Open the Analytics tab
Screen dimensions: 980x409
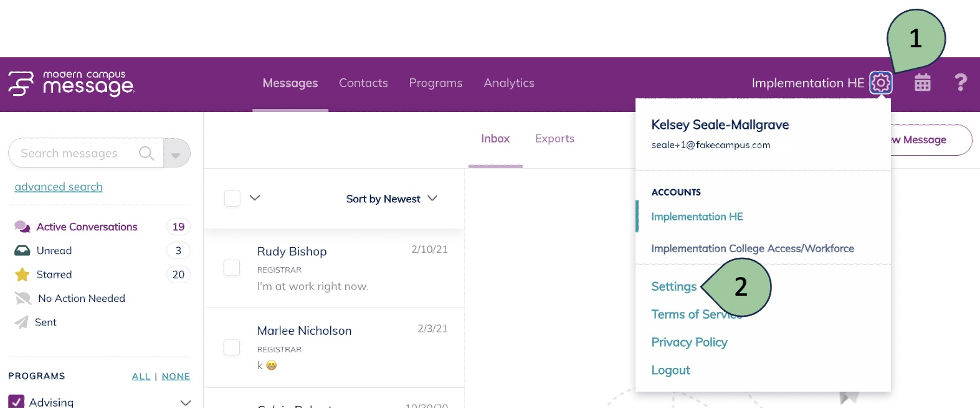(x=509, y=83)
